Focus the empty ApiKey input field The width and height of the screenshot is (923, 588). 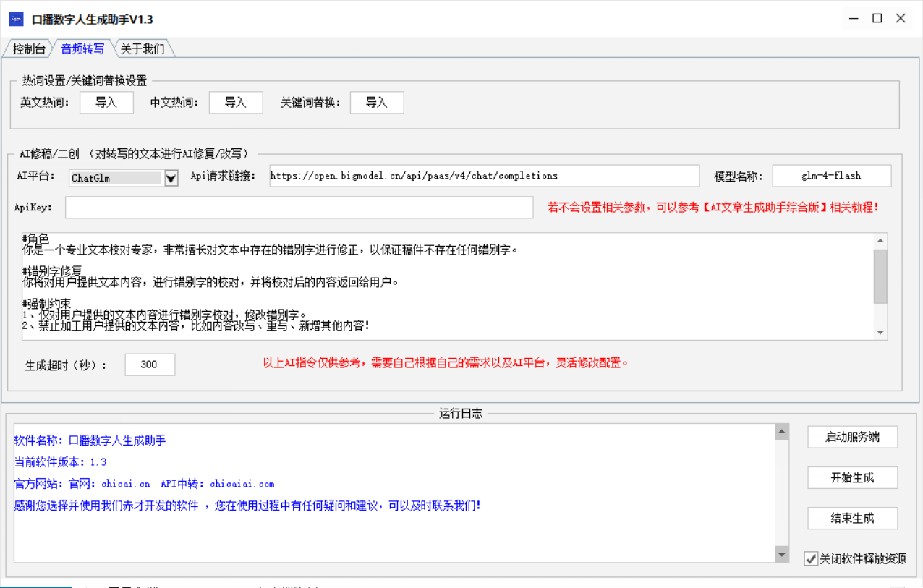(299, 207)
